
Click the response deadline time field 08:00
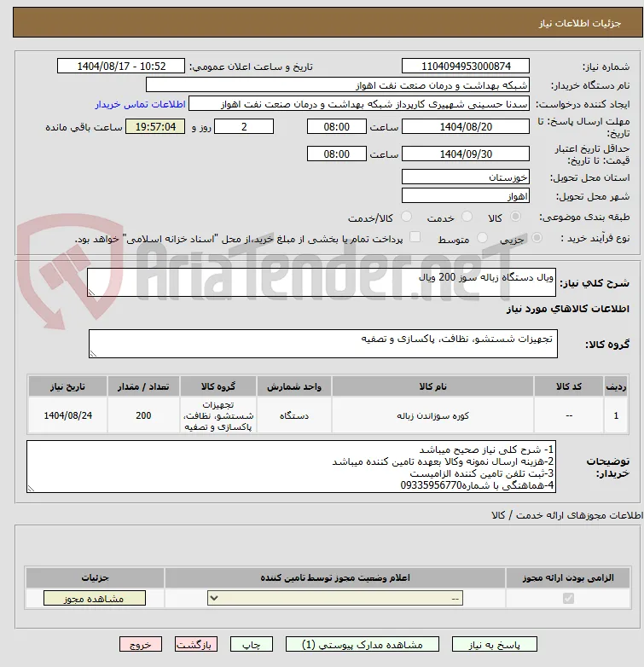[336, 127]
